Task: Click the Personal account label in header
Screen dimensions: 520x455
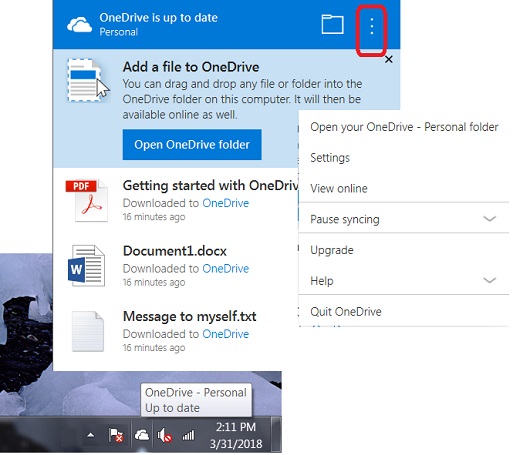Action: coord(119,32)
